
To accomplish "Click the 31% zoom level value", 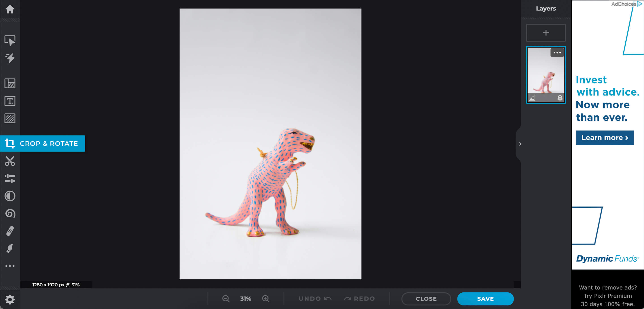I will point(246,298).
